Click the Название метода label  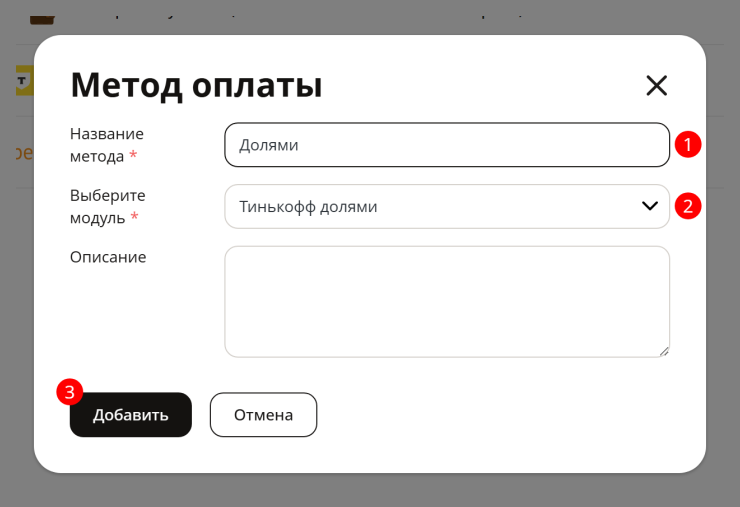click(107, 145)
